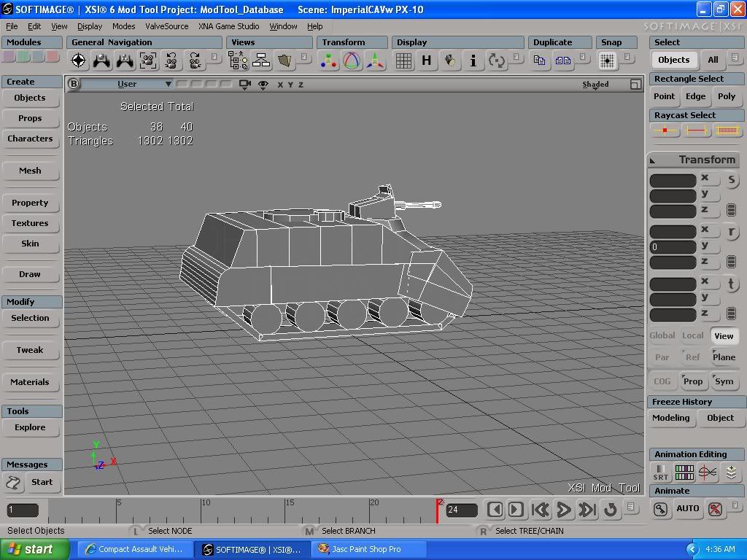
Task: Click the Duplicate single copy icon
Action: pyautogui.click(x=539, y=61)
